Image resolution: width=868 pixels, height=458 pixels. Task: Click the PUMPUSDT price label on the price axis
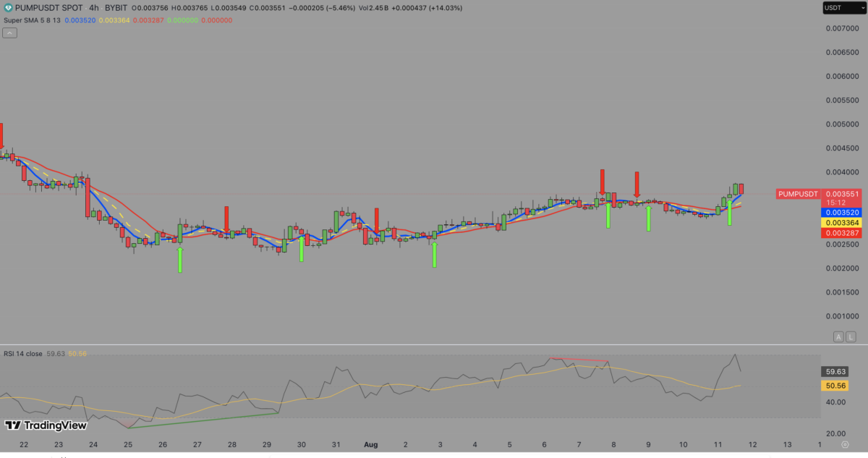(799, 194)
